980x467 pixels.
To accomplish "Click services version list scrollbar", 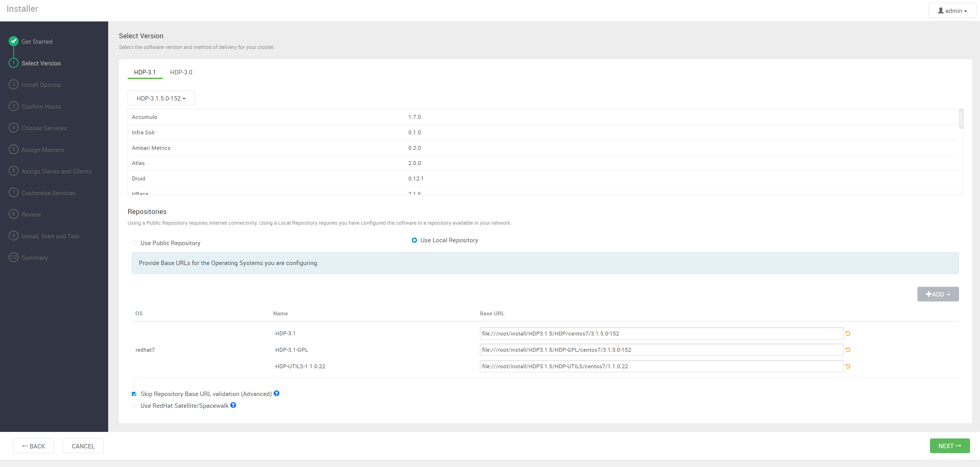I will 961,119.
